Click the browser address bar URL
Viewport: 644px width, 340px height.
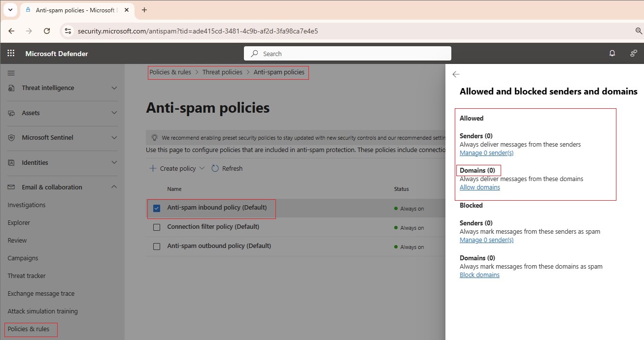(198, 31)
